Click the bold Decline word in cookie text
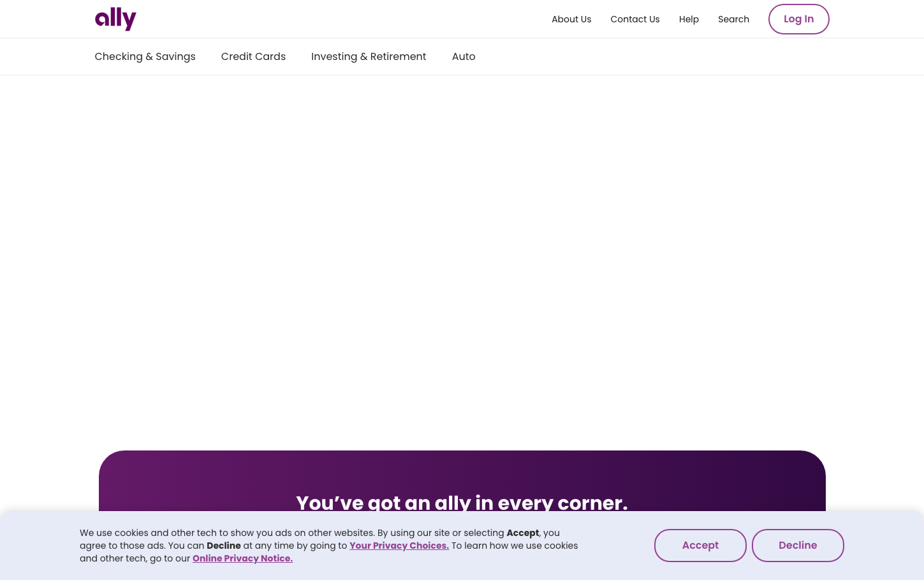Viewport: 924px width, 580px height. pyautogui.click(x=223, y=546)
